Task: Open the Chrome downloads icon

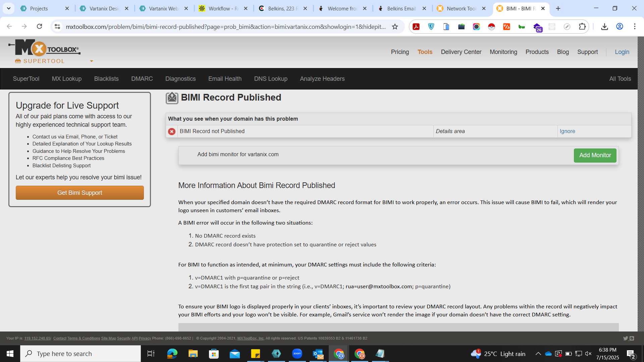Action: (x=604, y=26)
